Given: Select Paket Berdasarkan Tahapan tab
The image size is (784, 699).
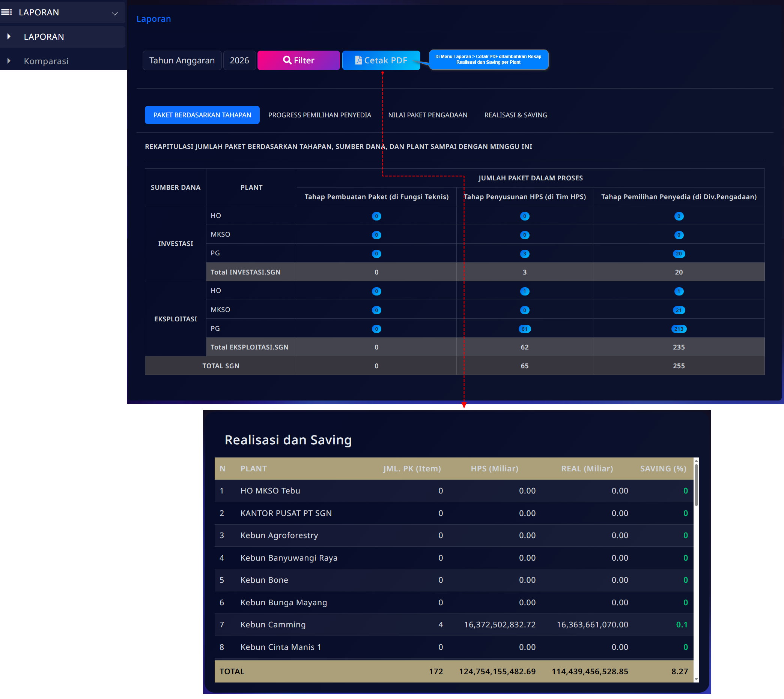Looking at the screenshot, I should 202,115.
